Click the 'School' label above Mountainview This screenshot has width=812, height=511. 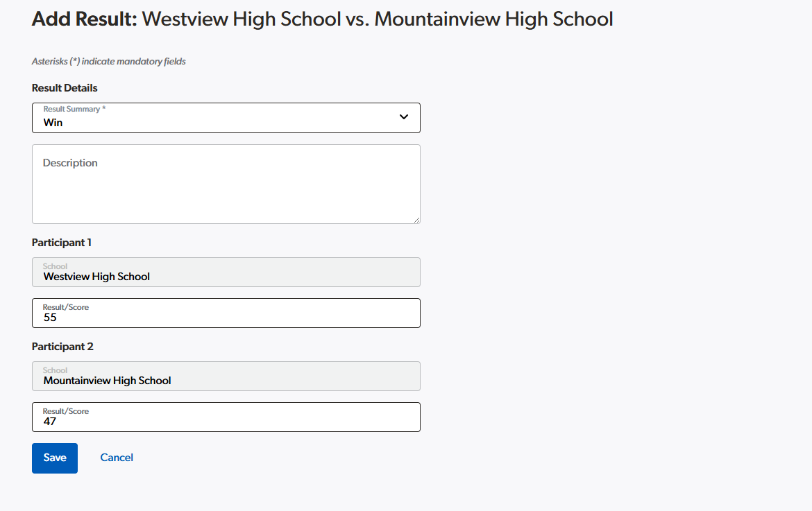coord(56,370)
